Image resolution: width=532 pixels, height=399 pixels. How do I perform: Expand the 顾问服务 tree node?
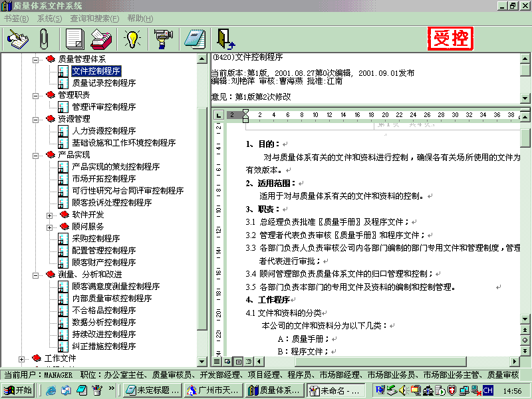click(49, 227)
